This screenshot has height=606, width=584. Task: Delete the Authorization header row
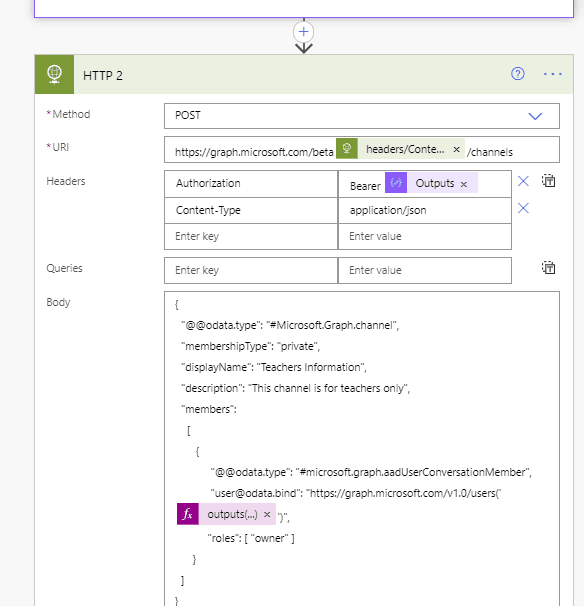[523, 181]
